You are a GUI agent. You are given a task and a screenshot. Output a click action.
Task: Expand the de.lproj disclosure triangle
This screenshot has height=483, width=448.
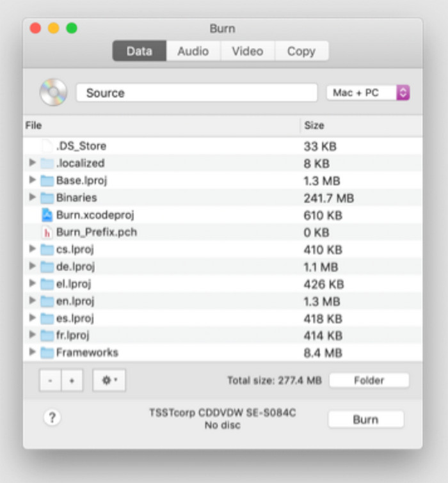tap(33, 266)
